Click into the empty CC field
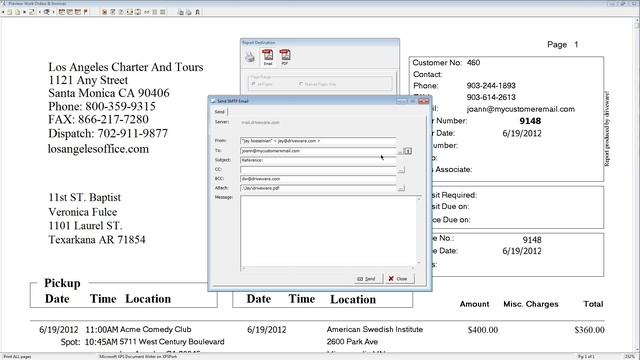Screen dimensions: 640x360 click(318, 169)
